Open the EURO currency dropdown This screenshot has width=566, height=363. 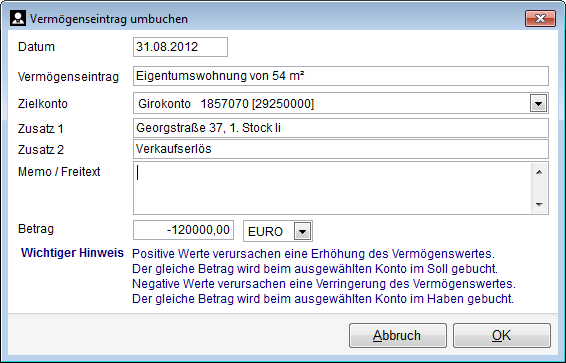pos(302,231)
